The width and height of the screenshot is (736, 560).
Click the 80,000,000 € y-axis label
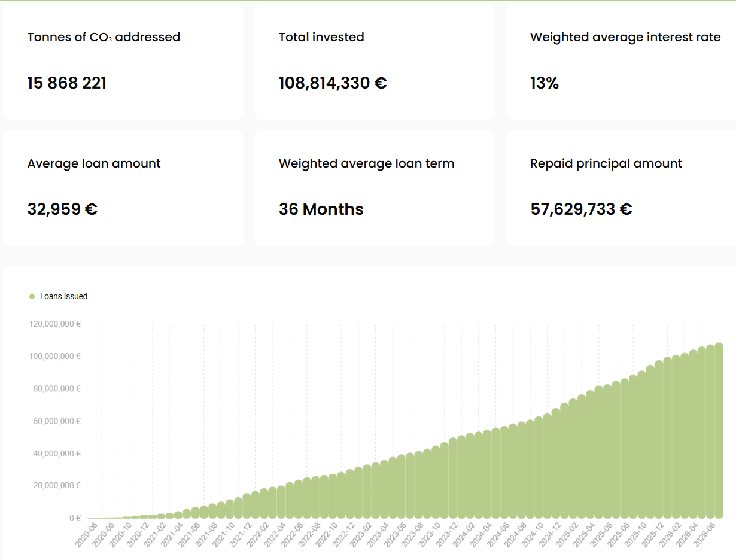[x=57, y=389]
